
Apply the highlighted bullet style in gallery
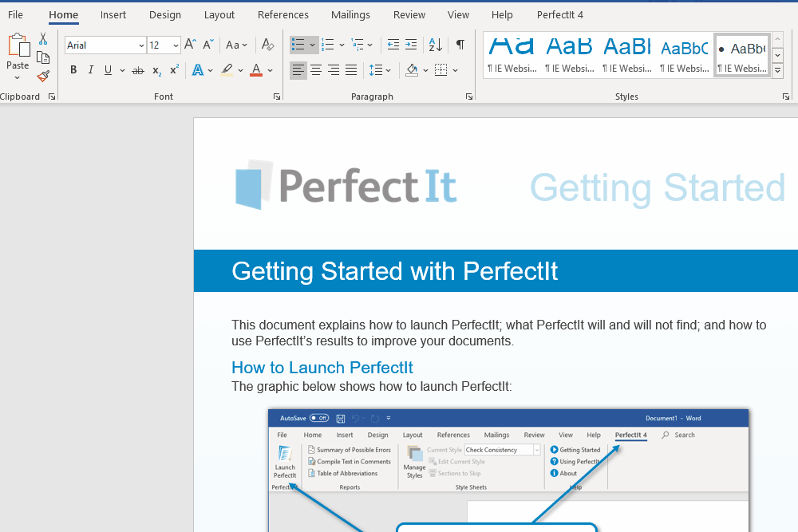click(x=742, y=56)
